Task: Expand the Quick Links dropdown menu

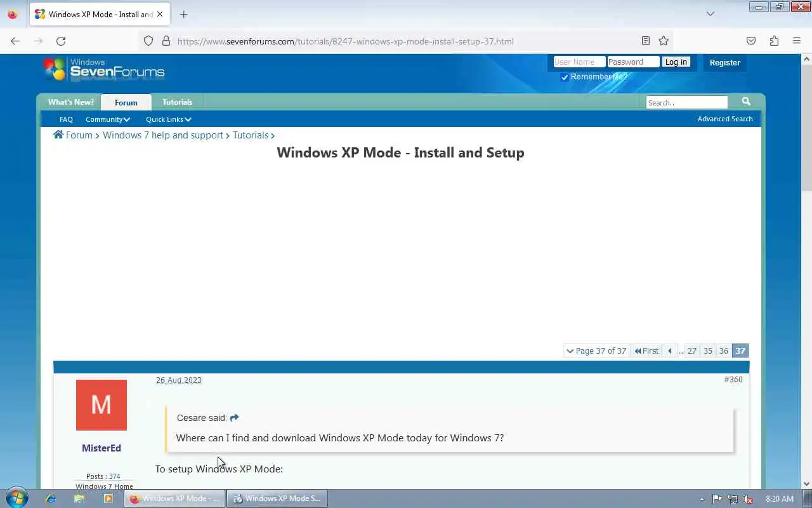Action: pos(169,119)
